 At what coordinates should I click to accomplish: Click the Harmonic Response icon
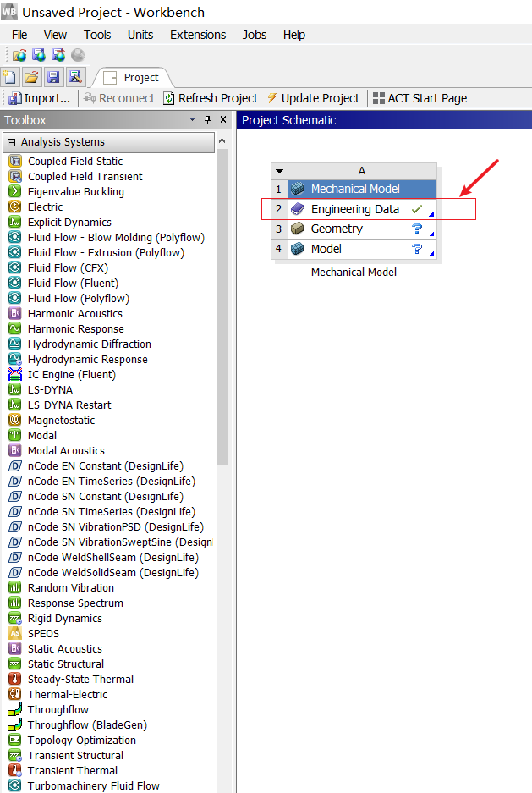[x=15, y=328]
